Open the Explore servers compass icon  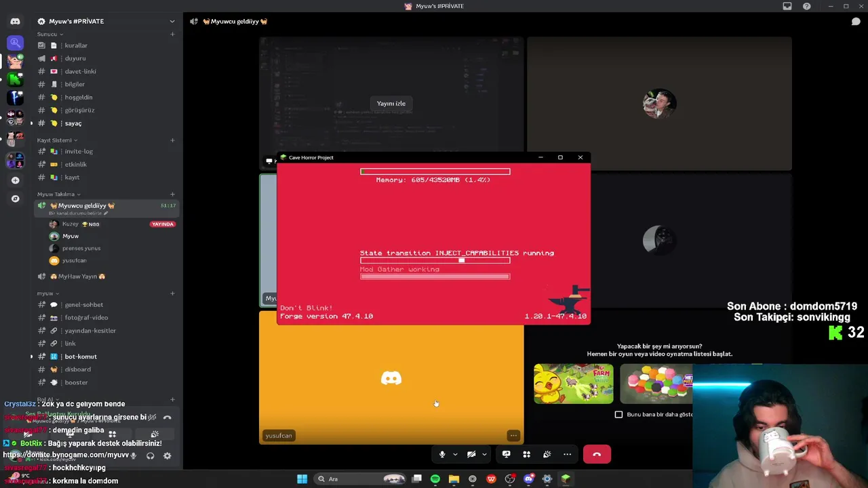[x=15, y=199]
